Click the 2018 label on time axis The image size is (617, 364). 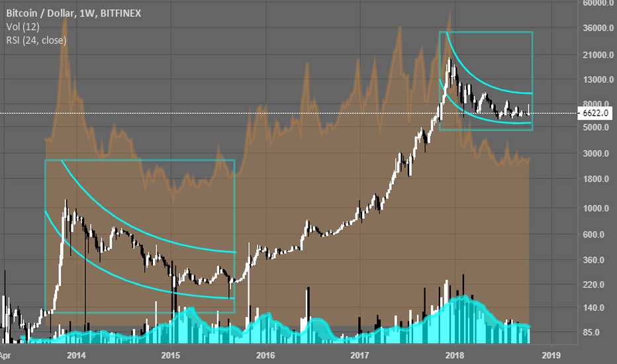click(455, 356)
